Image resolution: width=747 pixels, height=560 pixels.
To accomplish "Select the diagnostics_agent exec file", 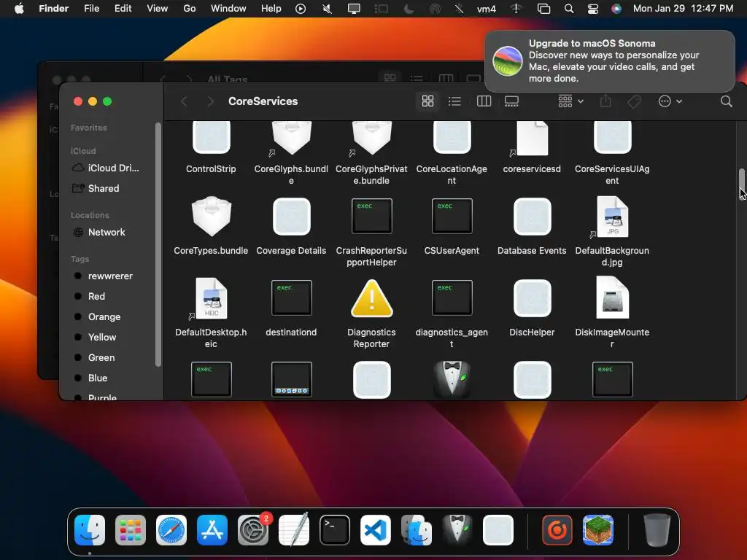I will [x=452, y=298].
